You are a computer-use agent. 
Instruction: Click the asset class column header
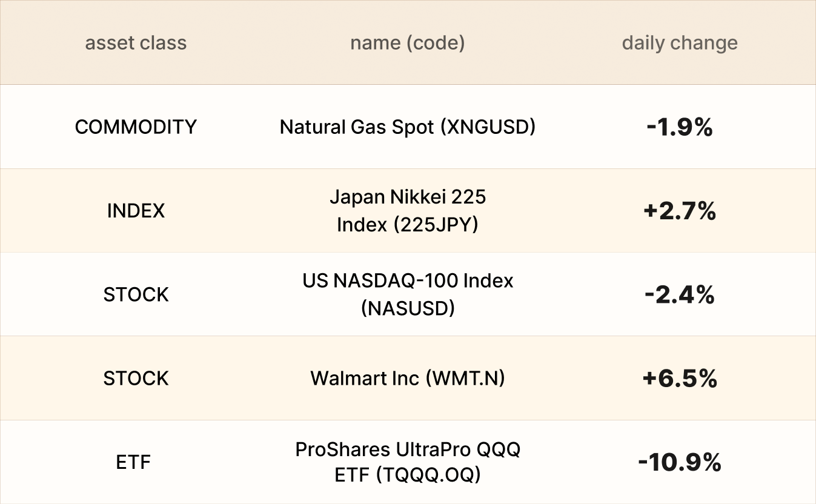(x=136, y=43)
